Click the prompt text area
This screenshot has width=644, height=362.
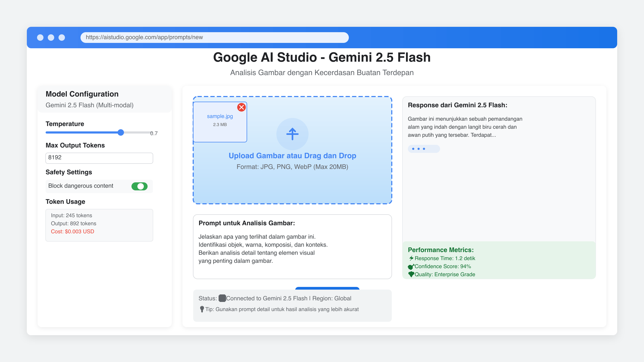point(292,247)
